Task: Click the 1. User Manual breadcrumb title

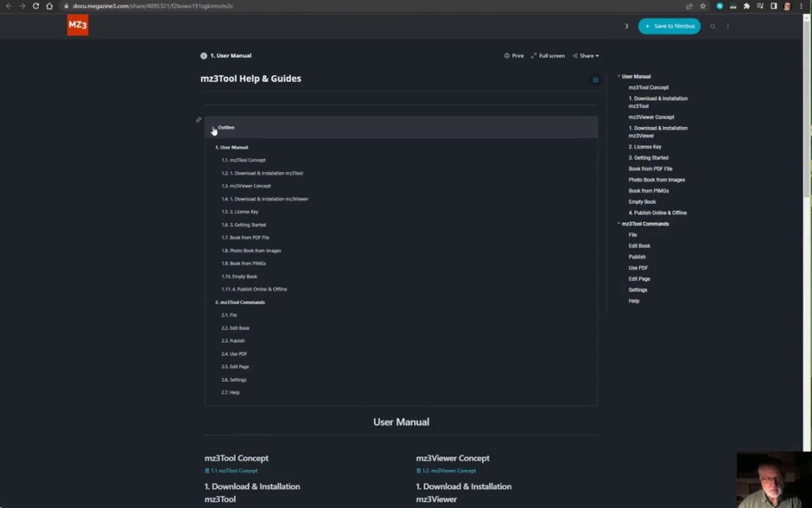Action: click(231, 56)
